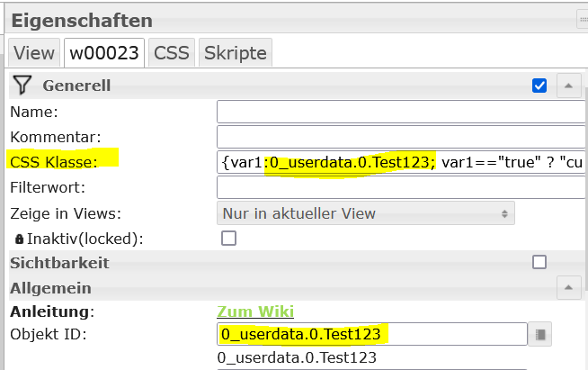The height and width of the screenshot is (370, 588).
Task: Click the filter funnel icon beside Generell
Action: point(23,86)
